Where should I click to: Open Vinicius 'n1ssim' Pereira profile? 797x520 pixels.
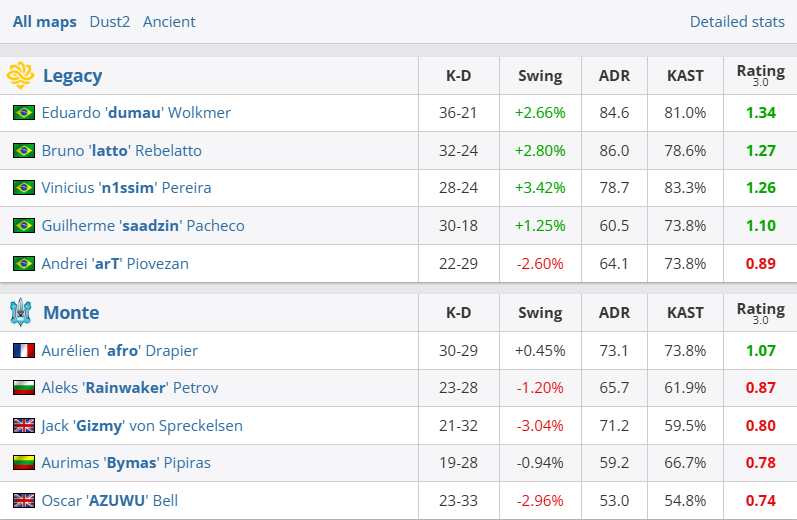pyautogui.click(x=126, y=188)
